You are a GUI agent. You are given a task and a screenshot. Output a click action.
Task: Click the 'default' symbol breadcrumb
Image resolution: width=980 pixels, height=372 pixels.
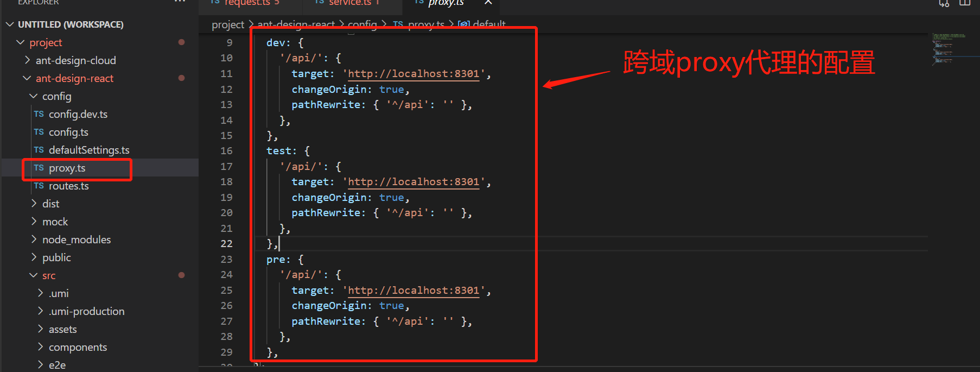489,24
